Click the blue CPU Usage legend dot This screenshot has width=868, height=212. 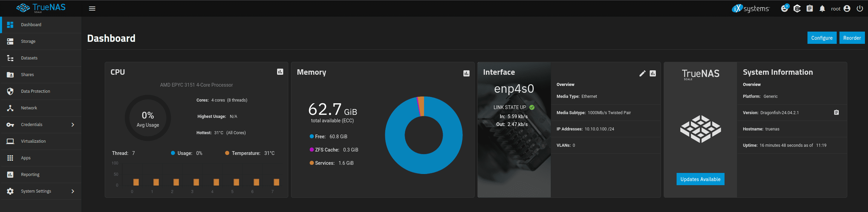click(173, 153)
